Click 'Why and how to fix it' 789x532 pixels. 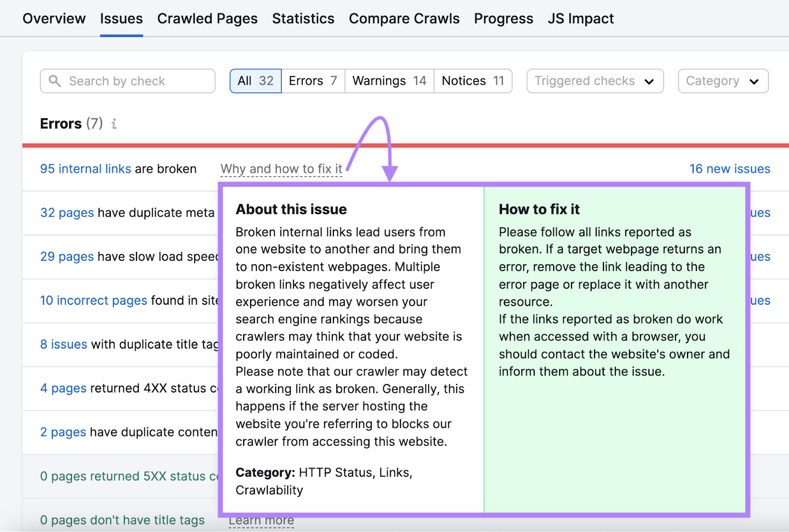tap(281, 169)
